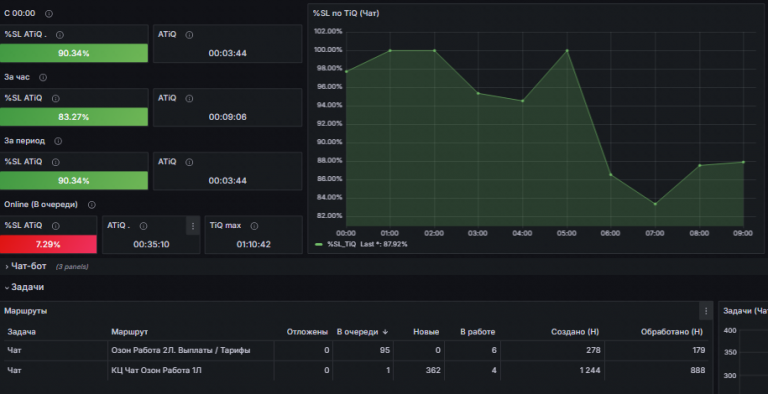Open info icon on %SL ATiQ in Online section

55,226
